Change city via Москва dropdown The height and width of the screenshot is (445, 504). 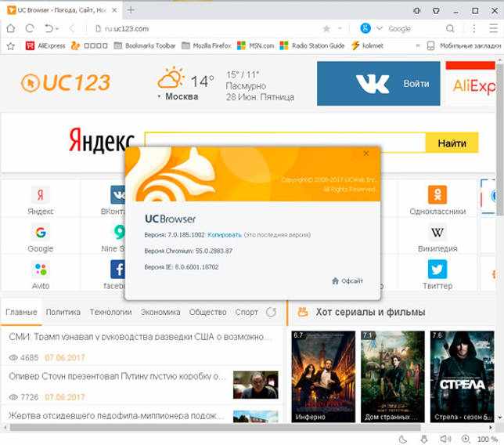[178, 96]
